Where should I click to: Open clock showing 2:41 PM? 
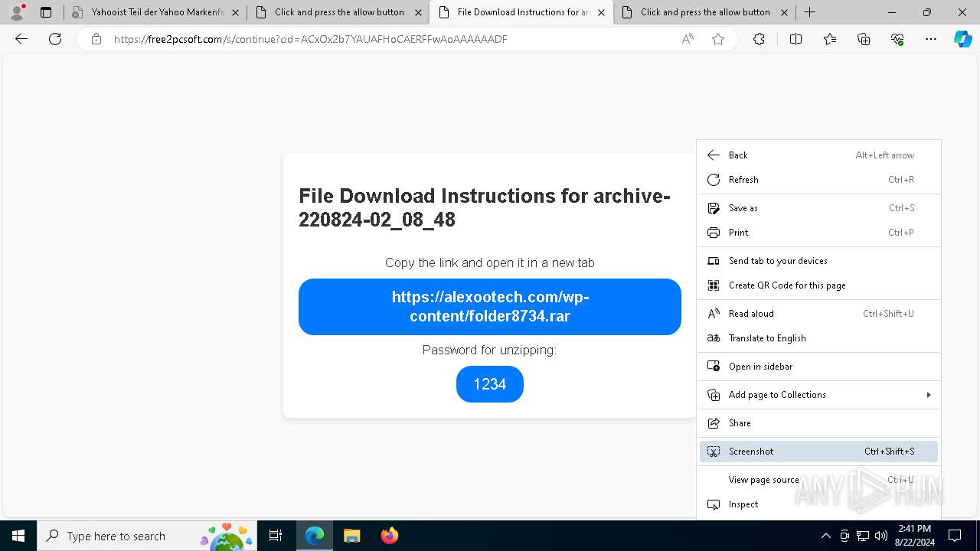click(915, 536)
